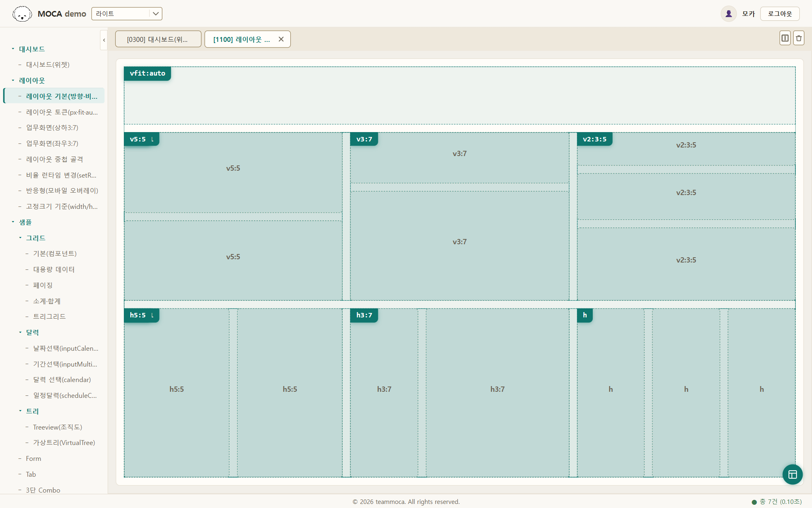812x508 pixels.
Task: Open the 라이트 theme dropdown
Action: pyautogui.click(x=127, y=14)
